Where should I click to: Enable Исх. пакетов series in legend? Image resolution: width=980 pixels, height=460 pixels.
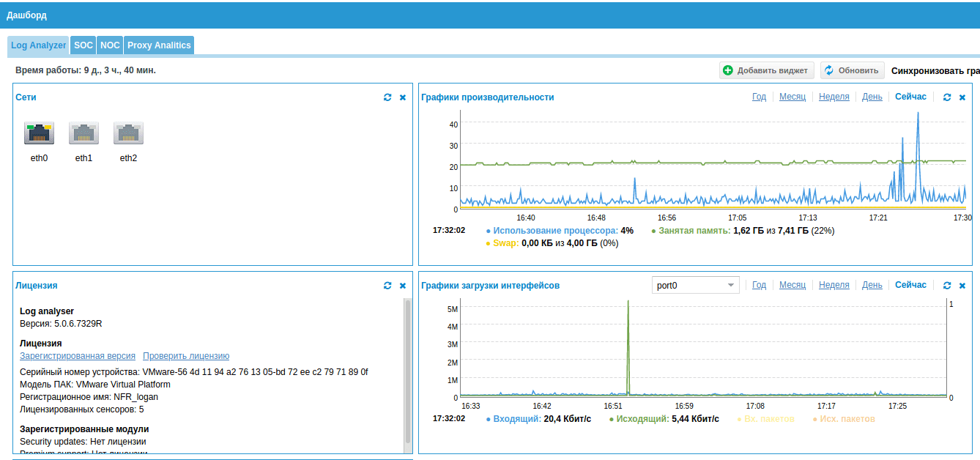click(844, 419)
